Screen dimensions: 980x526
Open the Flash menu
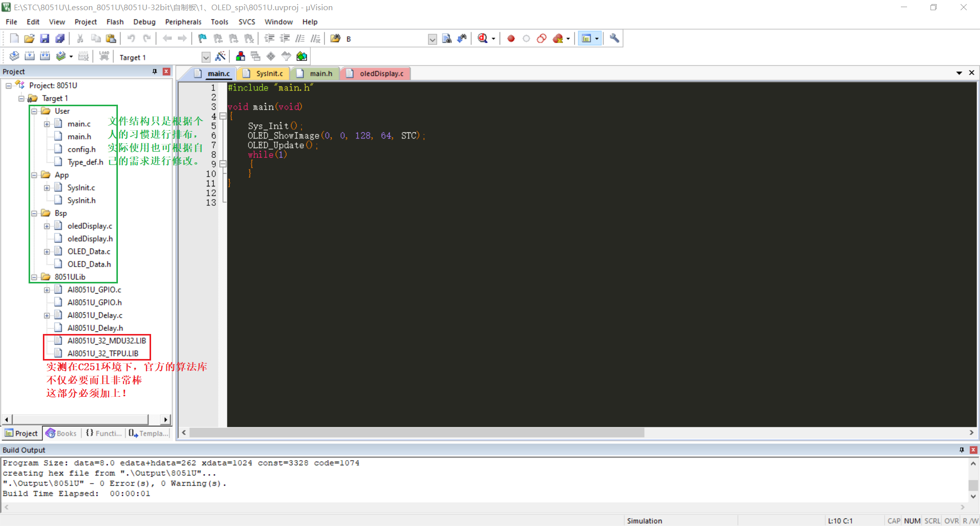click(x=115, y=22)
